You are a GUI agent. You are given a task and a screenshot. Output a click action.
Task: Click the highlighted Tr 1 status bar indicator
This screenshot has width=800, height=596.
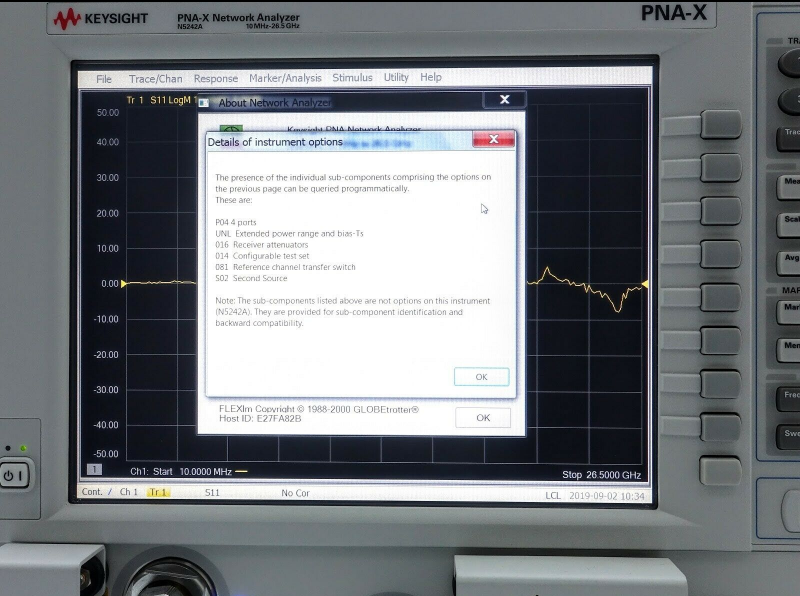(x=158, y=492)
